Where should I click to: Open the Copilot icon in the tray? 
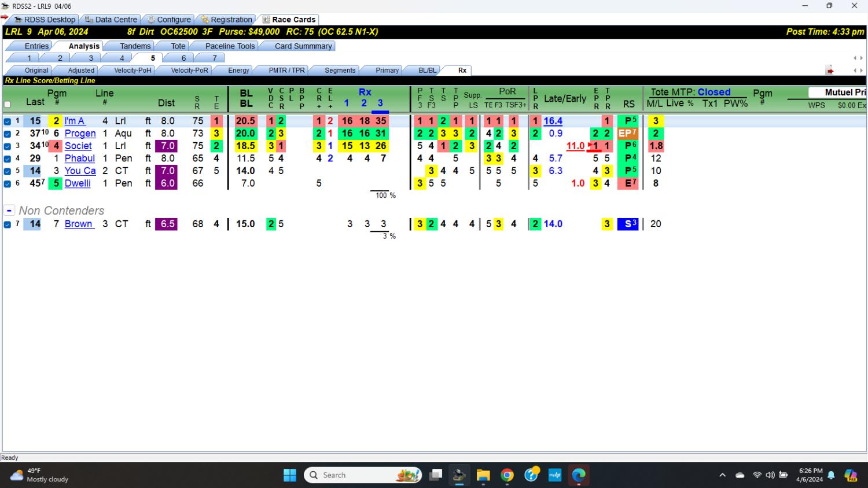851,475
